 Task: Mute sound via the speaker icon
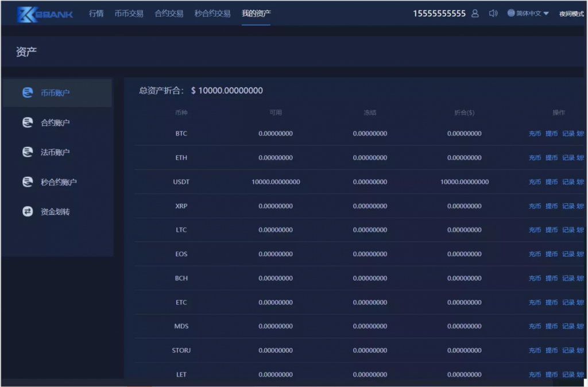(493, 13)
